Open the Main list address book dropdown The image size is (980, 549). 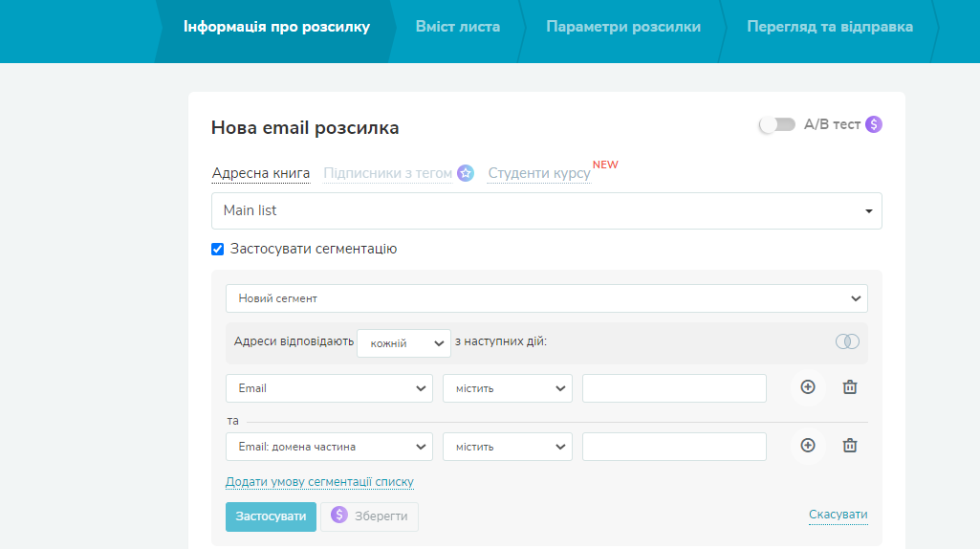point(546,210)
